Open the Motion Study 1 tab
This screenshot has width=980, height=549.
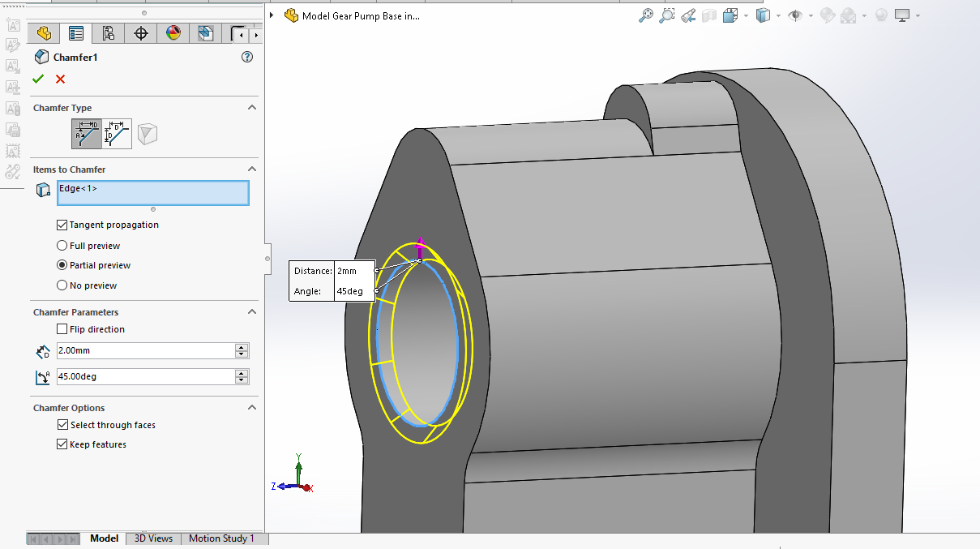point(221,538)
